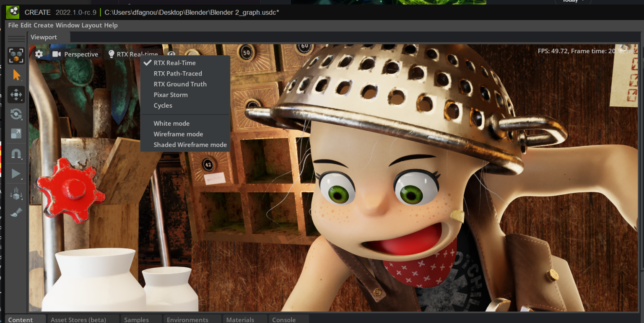Open the Window menu
The height and width of the screenshot is (323, 644).
coord(68,25)
